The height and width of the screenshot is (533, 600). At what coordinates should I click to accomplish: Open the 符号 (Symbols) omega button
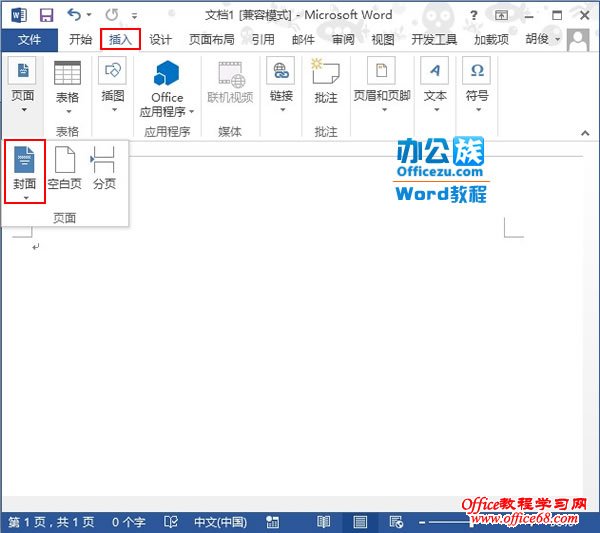(477, 85)
